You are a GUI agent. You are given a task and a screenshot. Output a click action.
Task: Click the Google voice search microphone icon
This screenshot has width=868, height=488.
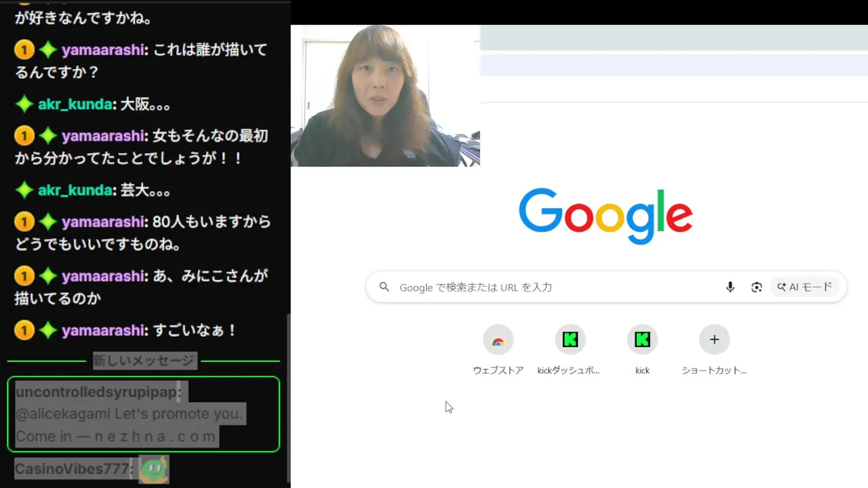point(730,287)
